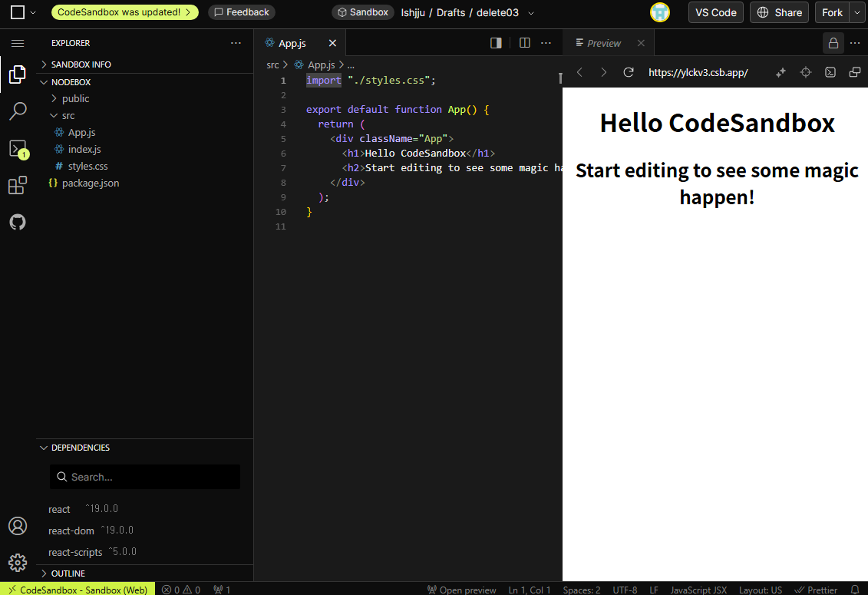Click the Share button
Viewport: 868px width, 595px height.
pos(780,12)
